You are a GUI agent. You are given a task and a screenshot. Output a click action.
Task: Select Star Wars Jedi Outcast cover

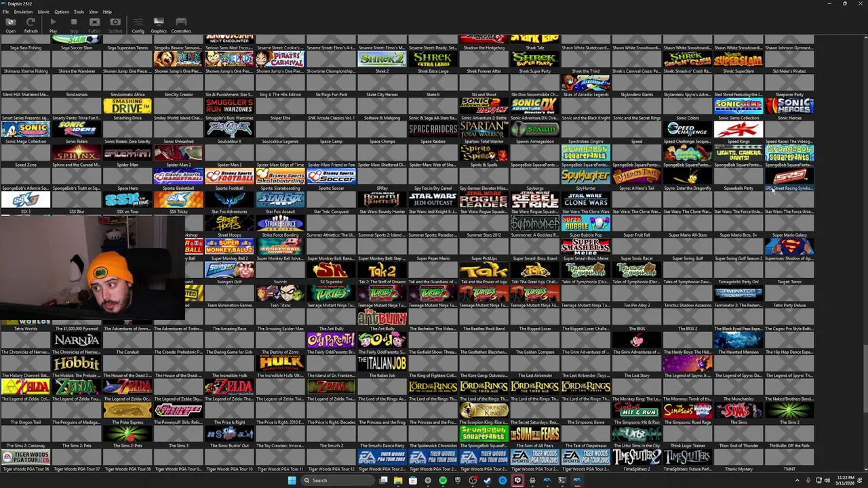pyautogui.click(x=433, y=199)
